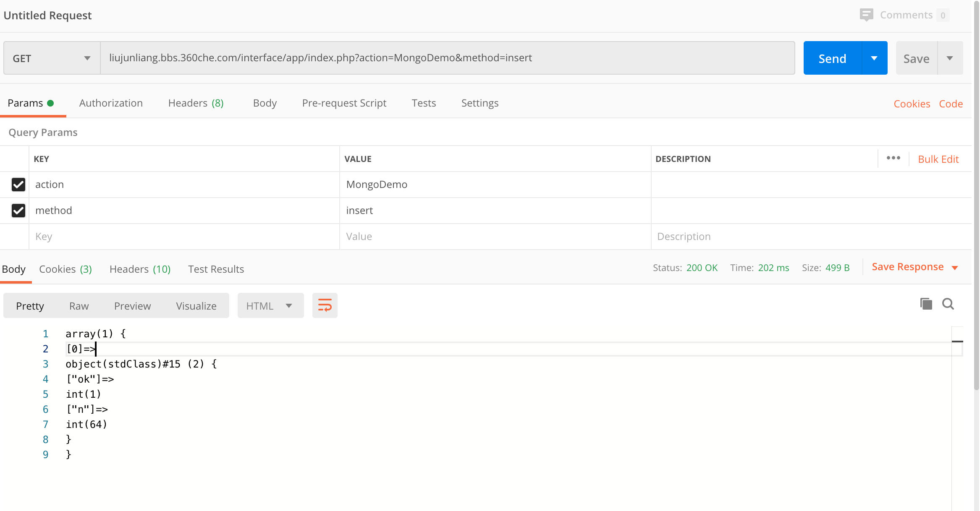Click the request URL input field
980x511 pixels.
pos(447,58)
